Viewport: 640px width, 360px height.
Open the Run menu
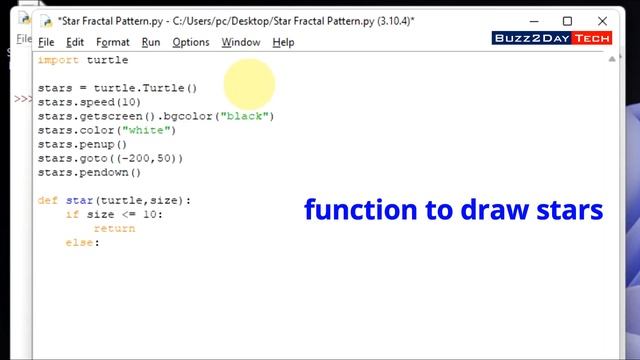click(151, 42)
